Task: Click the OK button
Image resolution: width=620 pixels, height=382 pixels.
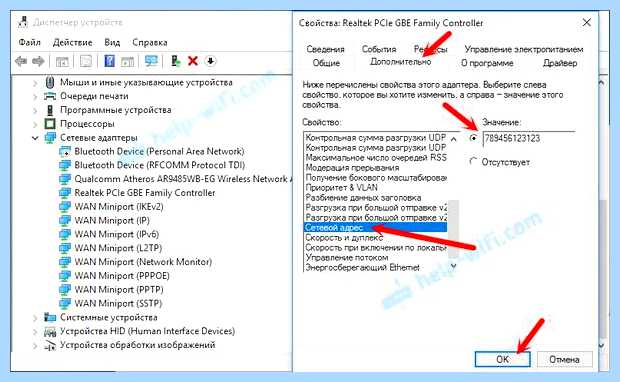Action: click(502, 359)
